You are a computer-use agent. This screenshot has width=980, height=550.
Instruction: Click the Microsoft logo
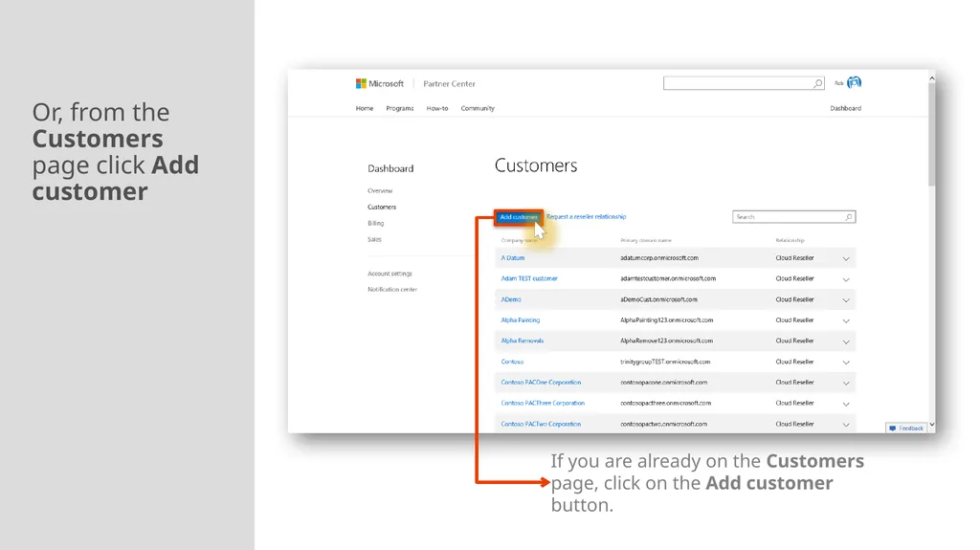(379, 83)
